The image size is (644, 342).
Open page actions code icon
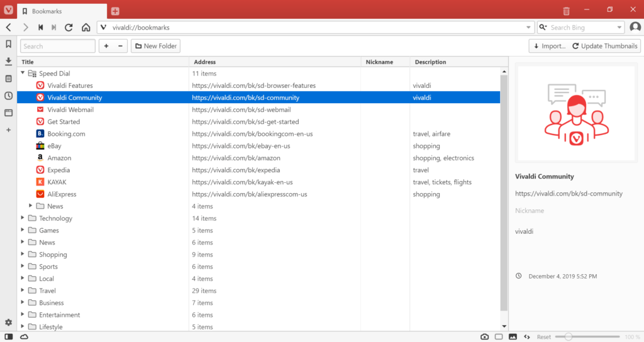click(527, 337)
